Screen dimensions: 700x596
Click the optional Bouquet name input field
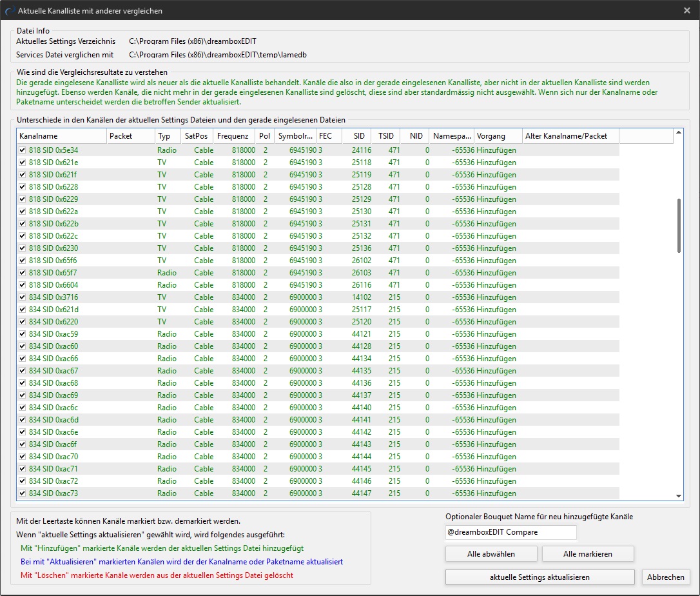pyautogui.click(x=510, y=533)
